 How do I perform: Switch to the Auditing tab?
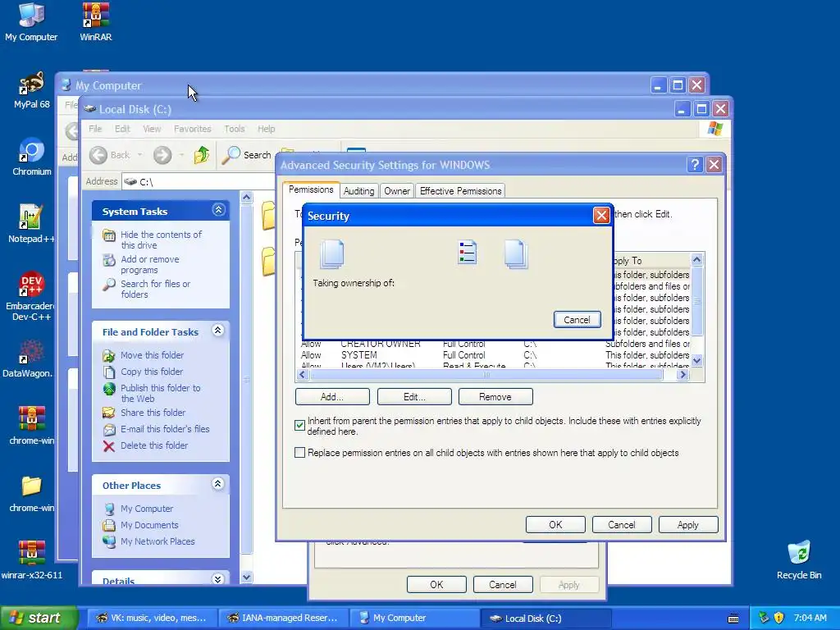coord(359,191)
